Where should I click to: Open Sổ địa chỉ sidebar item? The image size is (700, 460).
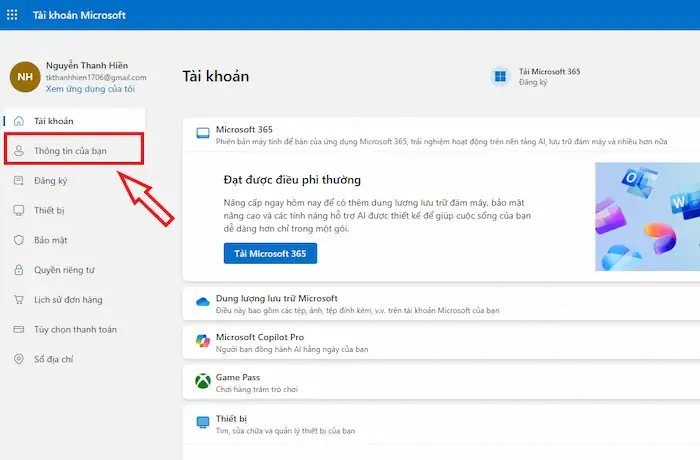tap(74, 359)
